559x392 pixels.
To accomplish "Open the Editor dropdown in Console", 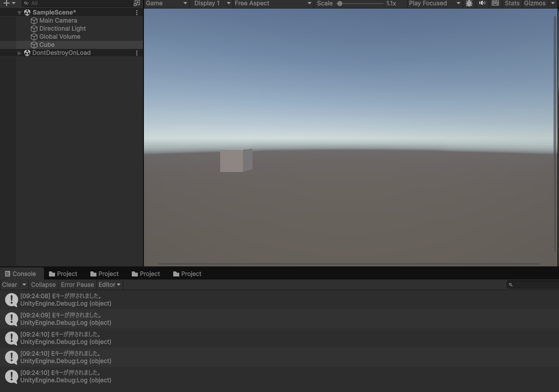I will (110, 285).
